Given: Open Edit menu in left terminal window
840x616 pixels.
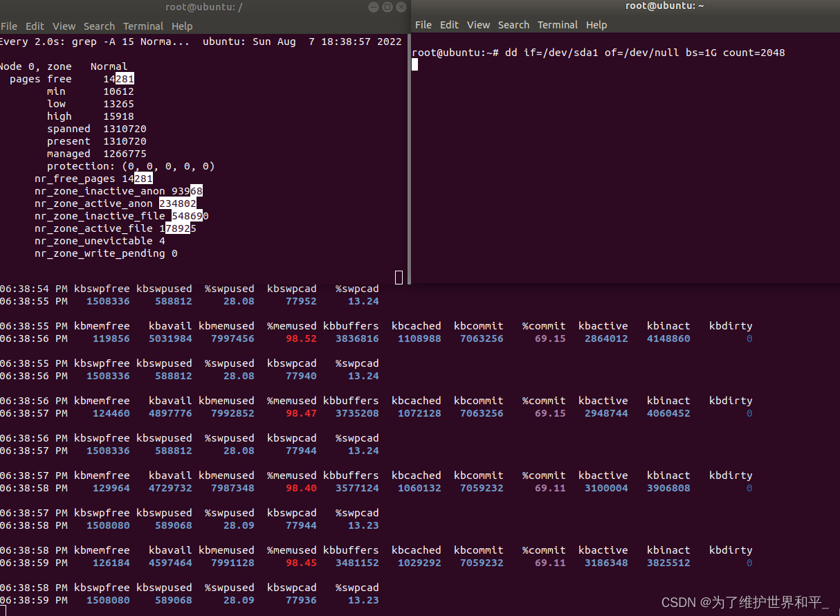Looking at the screenshot, I should coord(35,26).
